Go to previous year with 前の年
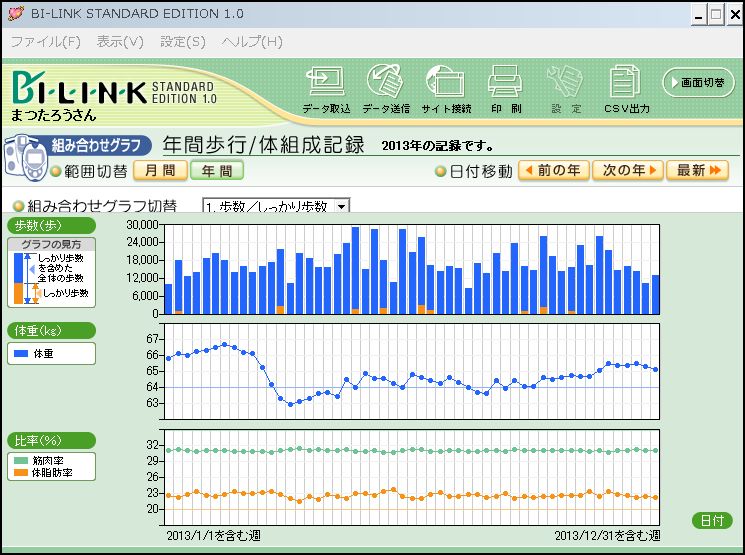This screenshot has width=745, height=555. coord(551,171)
